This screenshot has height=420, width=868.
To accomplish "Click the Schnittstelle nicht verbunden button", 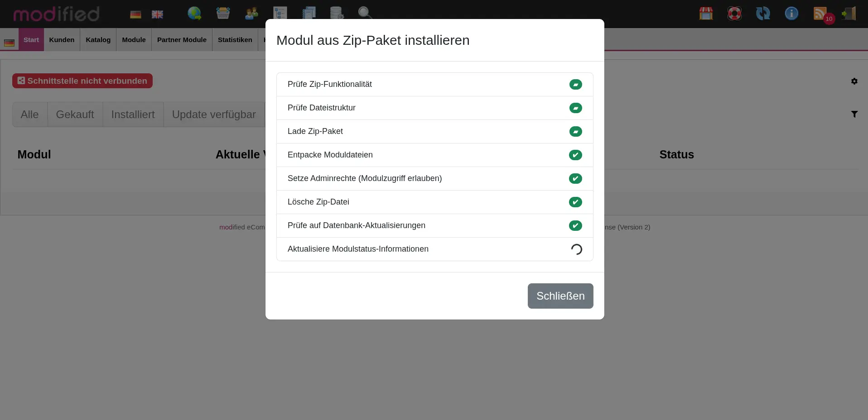I will (x=82, y=81).
